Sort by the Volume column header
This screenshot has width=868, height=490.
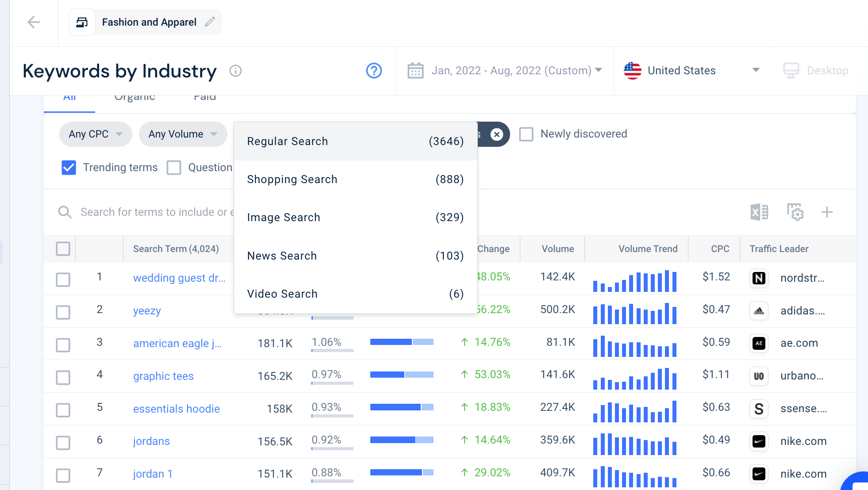click(x=557, y=249)
